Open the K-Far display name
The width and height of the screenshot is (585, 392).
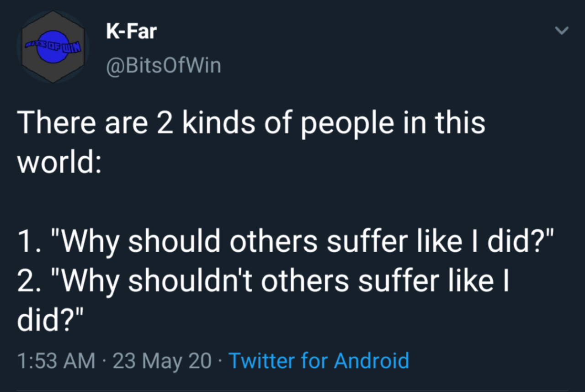(131, 31)
